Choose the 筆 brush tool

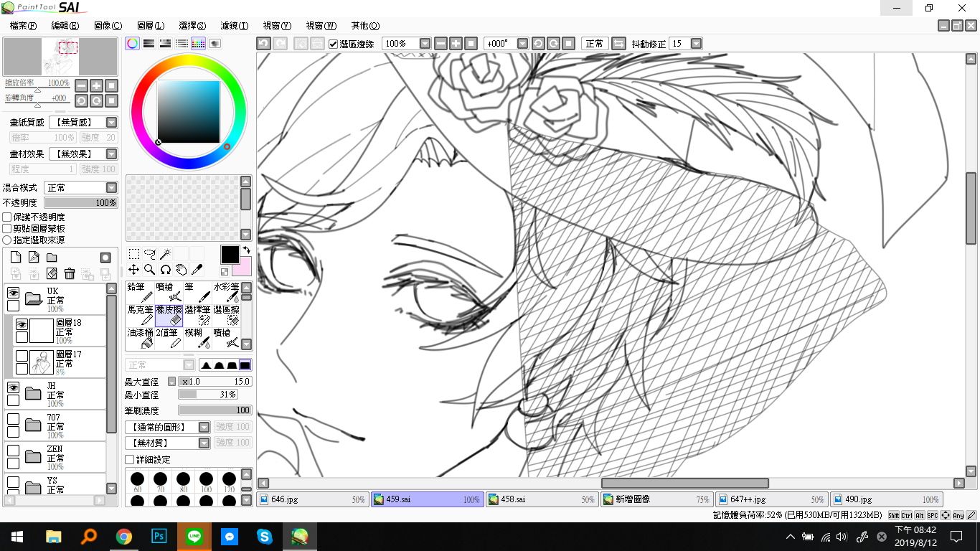coord(197,292)
